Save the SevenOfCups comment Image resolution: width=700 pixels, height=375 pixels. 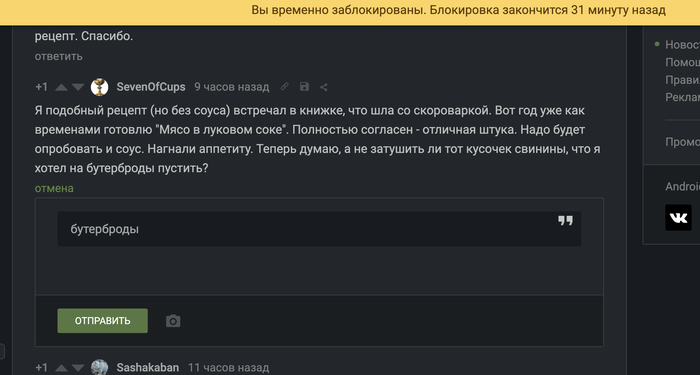[x=304, y=87]
